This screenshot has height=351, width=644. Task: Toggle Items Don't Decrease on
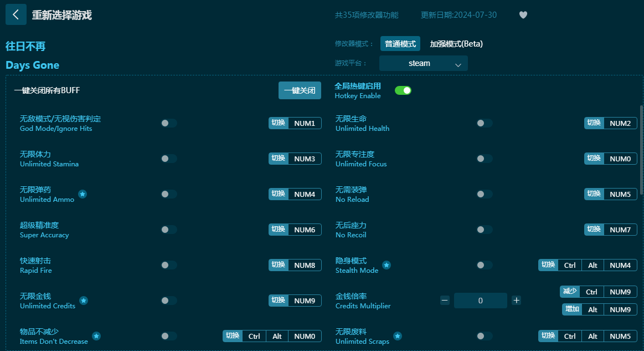169,336
